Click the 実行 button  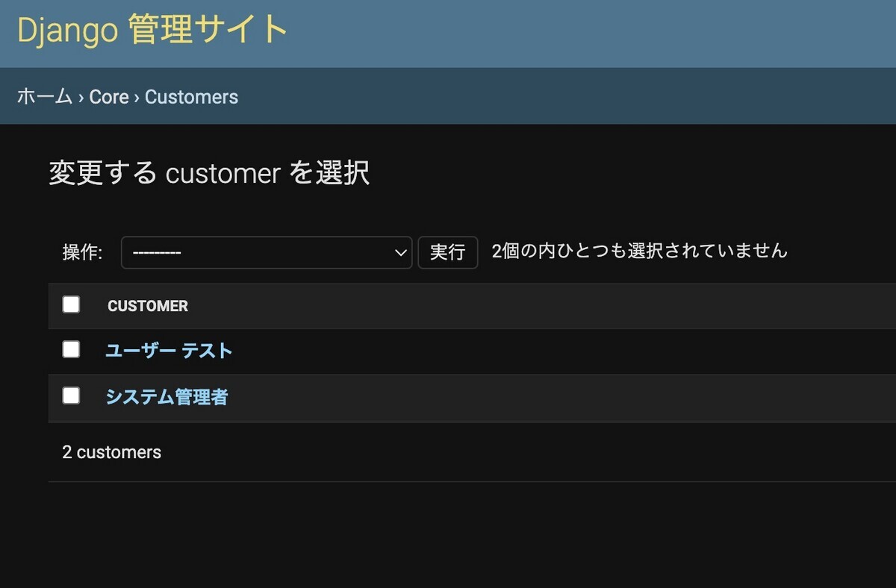[447, 252]
